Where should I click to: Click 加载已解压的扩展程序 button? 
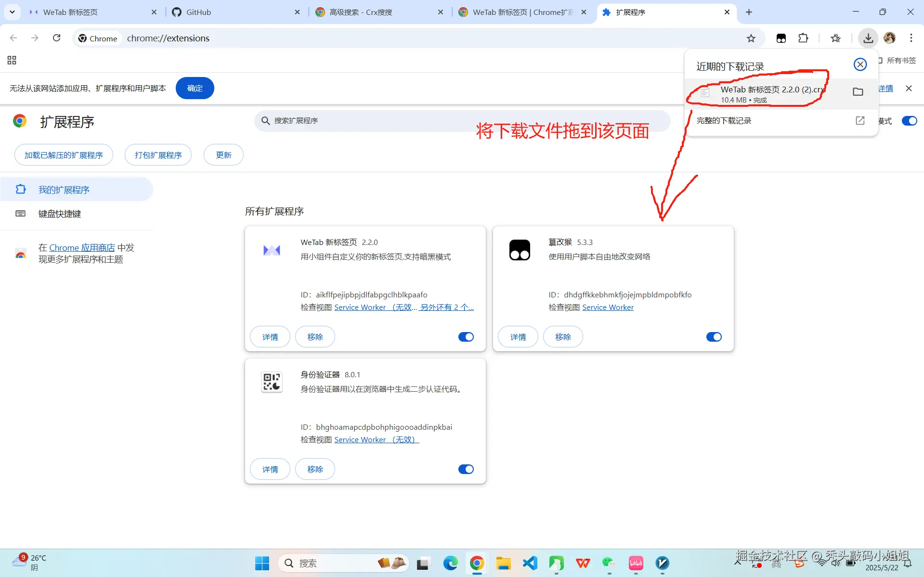pos(64,155)
